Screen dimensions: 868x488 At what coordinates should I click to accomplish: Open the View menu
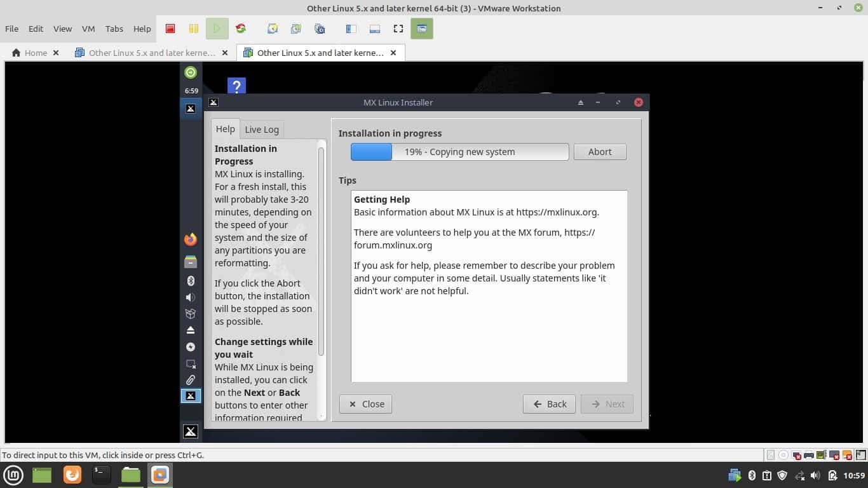[x=62, y=29]
